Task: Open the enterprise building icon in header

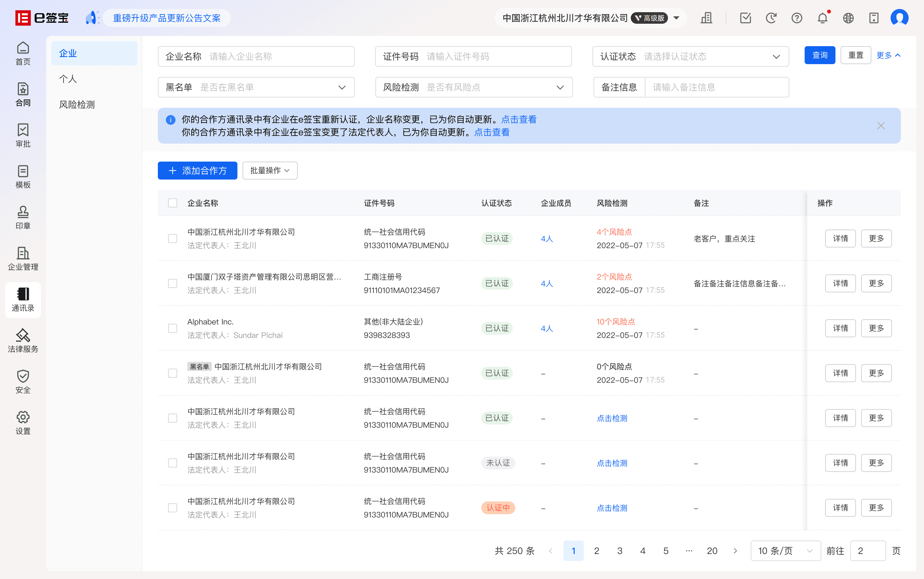Action: point(706,18)
